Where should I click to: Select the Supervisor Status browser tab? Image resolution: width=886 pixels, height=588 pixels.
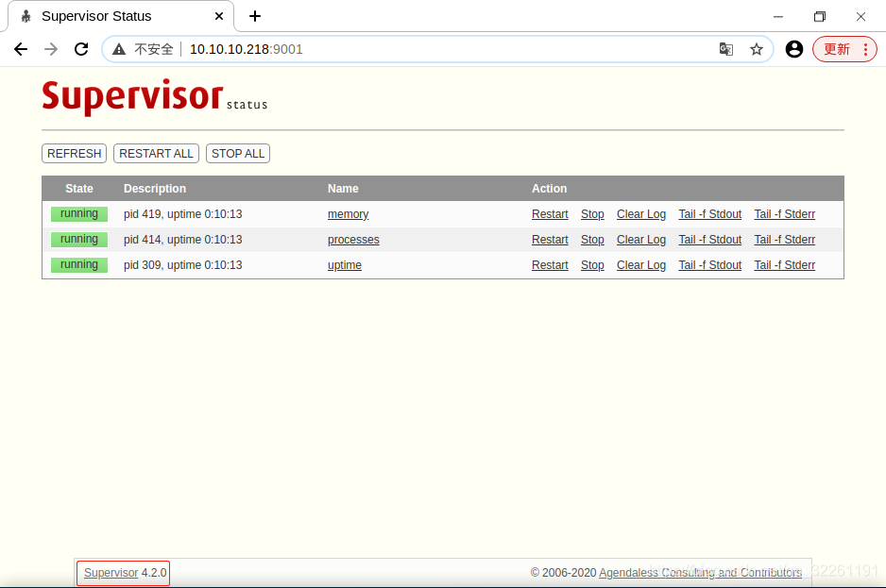click(x=120, y=16)
